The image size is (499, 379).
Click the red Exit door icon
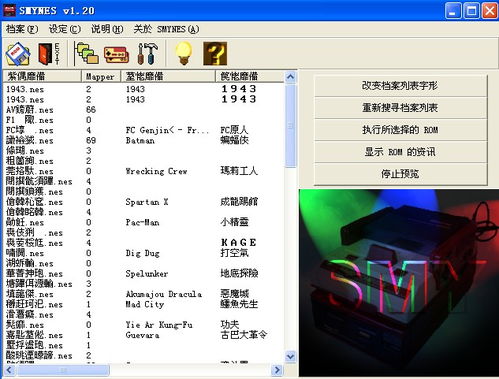[49, 54]
